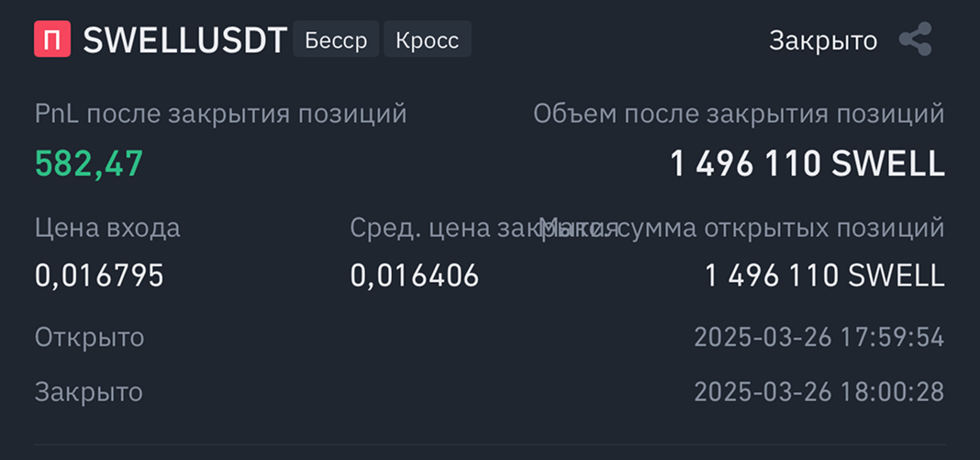Click the Открыто row label

pos(90,337)
